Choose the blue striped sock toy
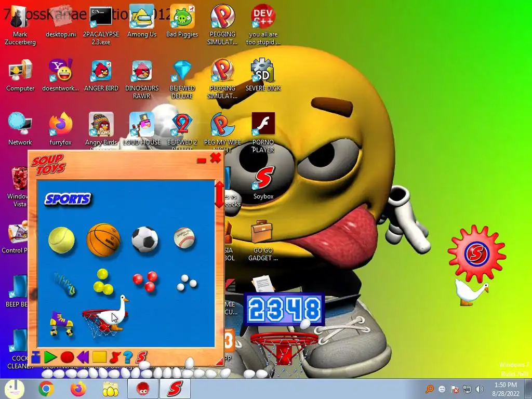The width and height of the screenshot is (532, 399). coord(65,284)
